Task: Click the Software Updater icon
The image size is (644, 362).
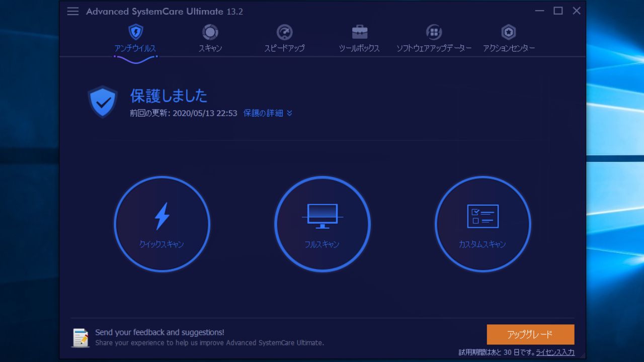Action: [434, 32]
